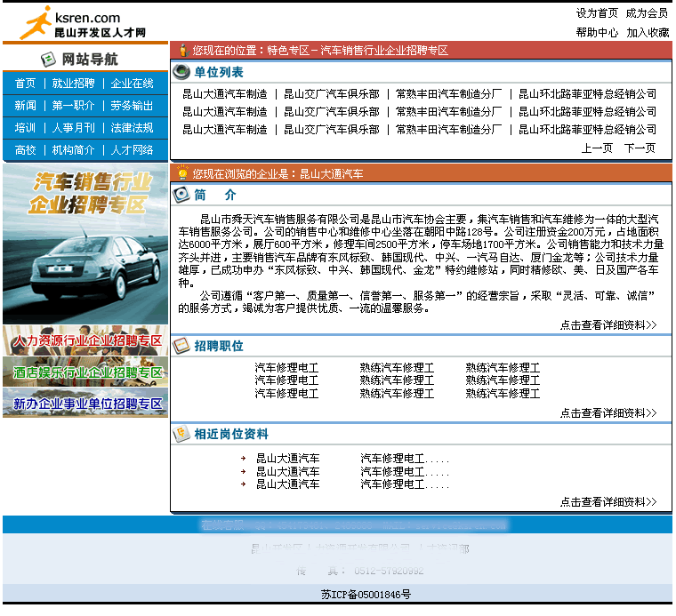Viewport: 676px width, 616px height.
Task: Open 机构简介 navigation item
Action: tap(73, 150)
